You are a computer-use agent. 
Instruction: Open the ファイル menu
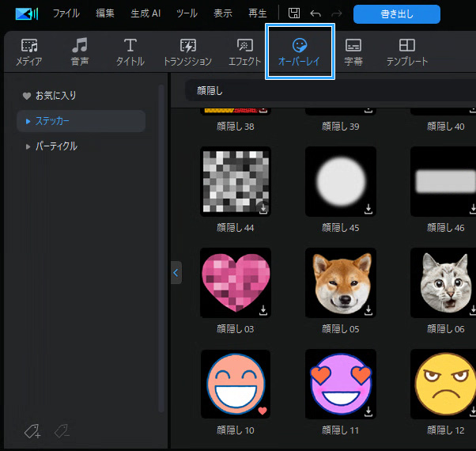coord(66,13)
